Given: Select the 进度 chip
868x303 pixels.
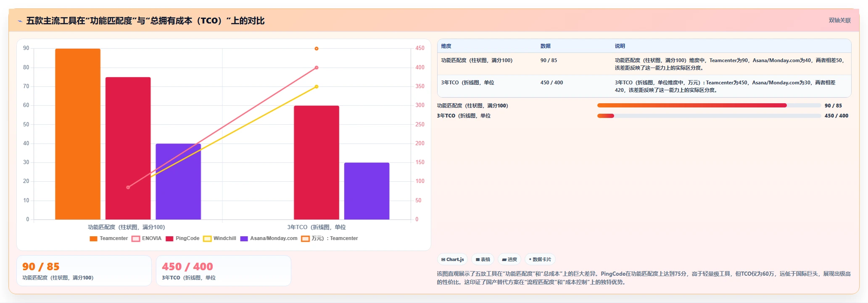Looking at the screenshot, I should 509,259.
